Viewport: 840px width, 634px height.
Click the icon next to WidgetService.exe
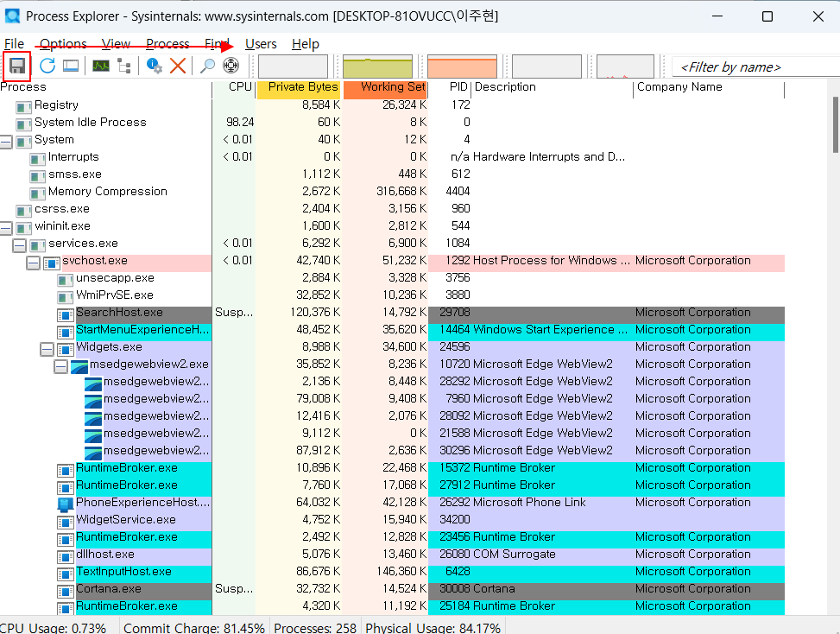point(66,522)
